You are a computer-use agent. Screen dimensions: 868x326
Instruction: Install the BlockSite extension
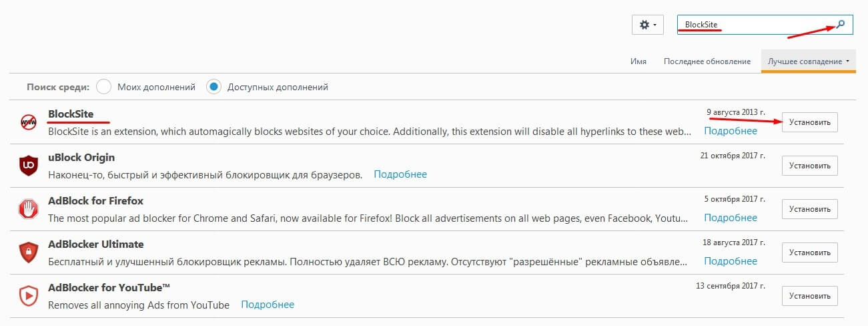point(809,122)
